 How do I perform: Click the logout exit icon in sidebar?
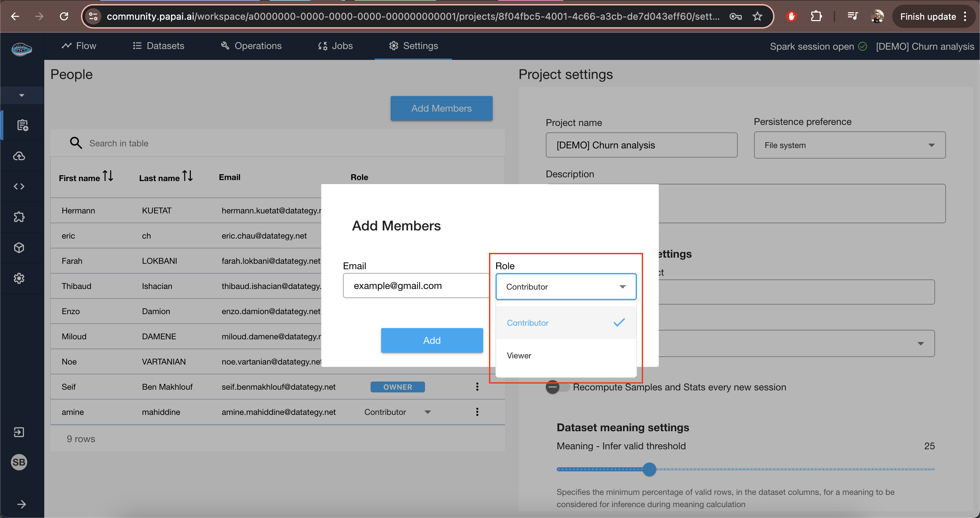coord(19,432)
